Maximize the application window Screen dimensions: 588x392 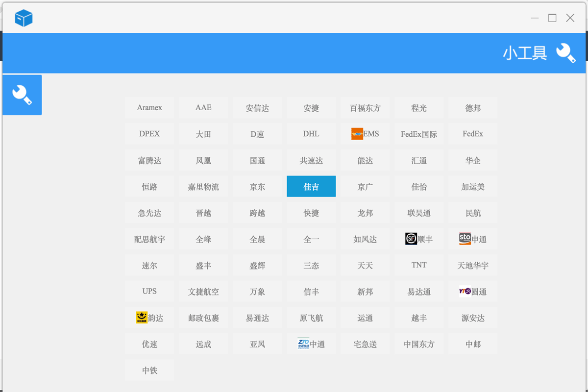point(552,18)
